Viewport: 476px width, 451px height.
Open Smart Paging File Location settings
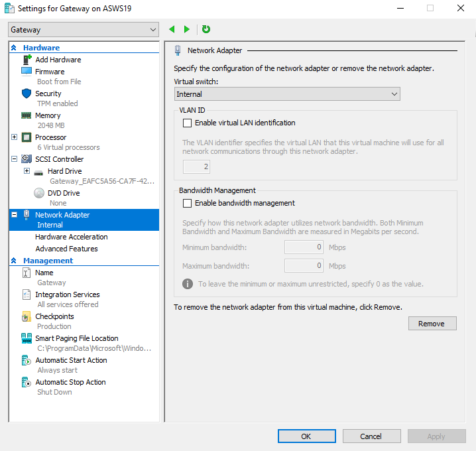pyautogui.click(x=76, y=338)
